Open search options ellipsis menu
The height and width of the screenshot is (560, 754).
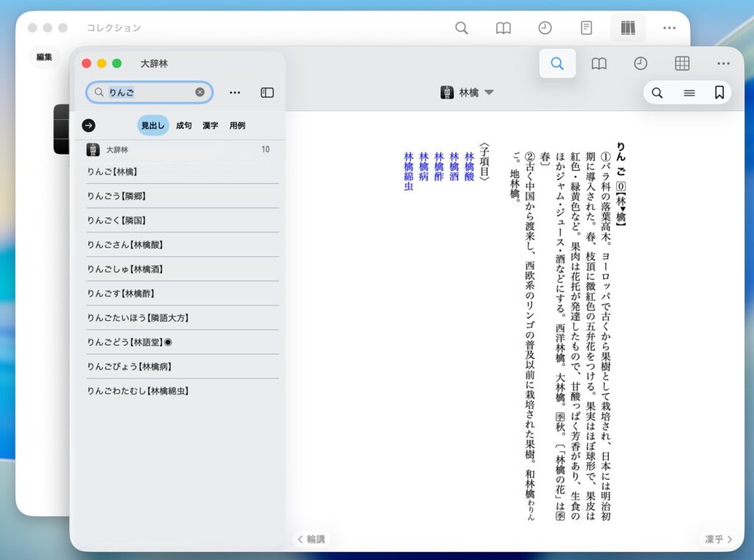click(x=235, y=93)
